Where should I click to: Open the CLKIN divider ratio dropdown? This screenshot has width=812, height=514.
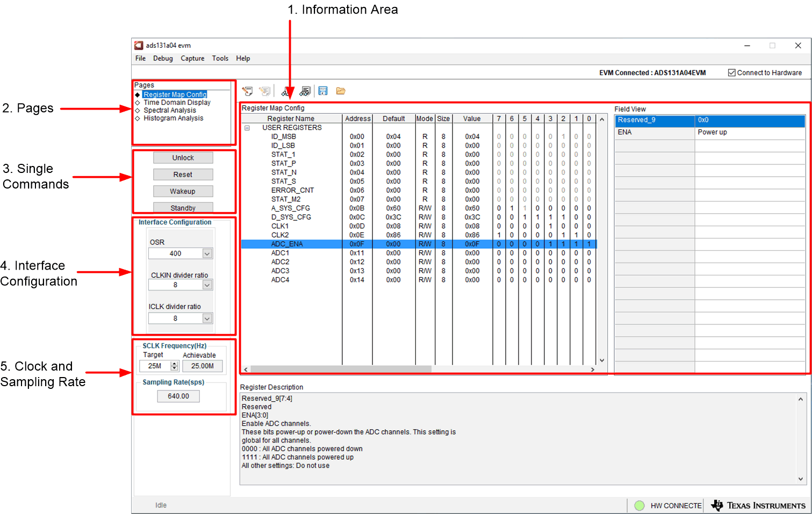207,285
